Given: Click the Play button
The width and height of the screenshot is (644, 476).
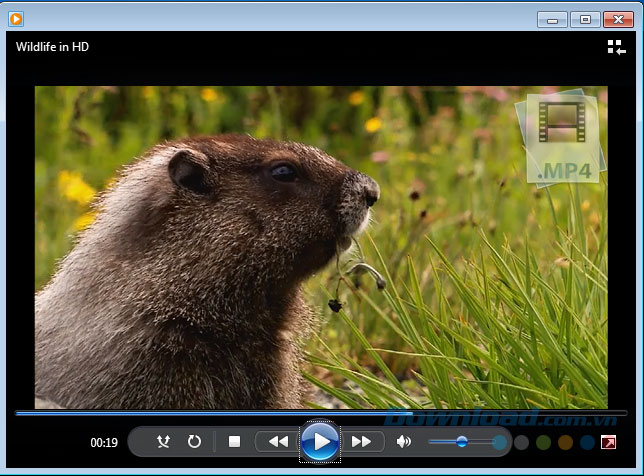Looking at the screenshot, I should 320,441.
